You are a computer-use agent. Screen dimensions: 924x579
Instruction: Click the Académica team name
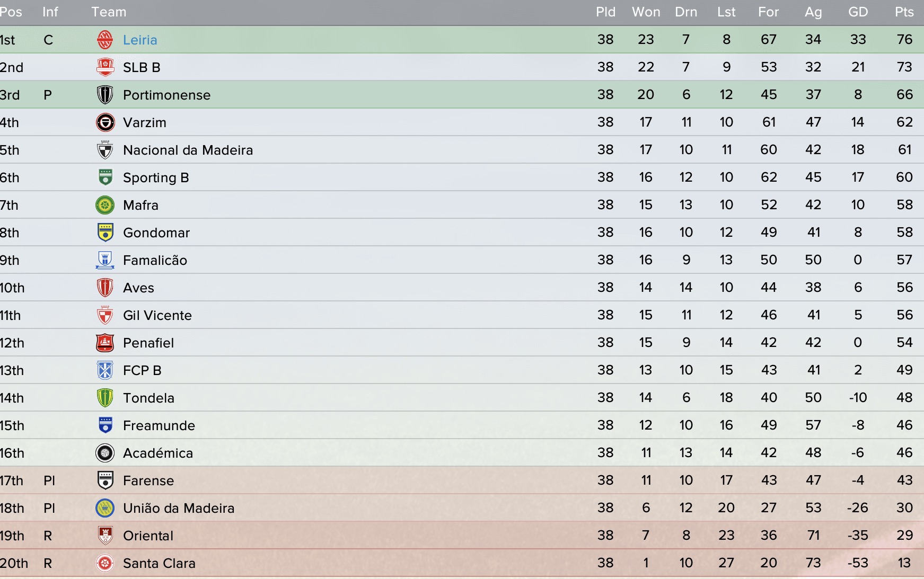click(158, 453)
